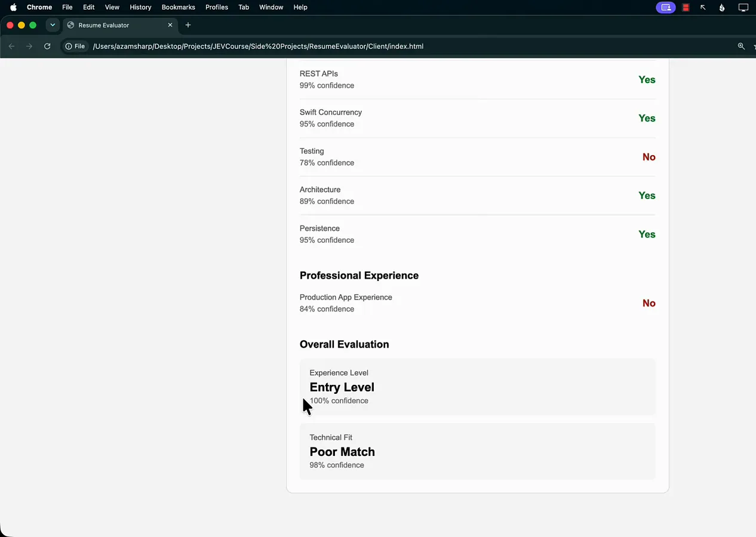Screen dimensions: 756x537
Task: Open the History menu
Action: 140,7
